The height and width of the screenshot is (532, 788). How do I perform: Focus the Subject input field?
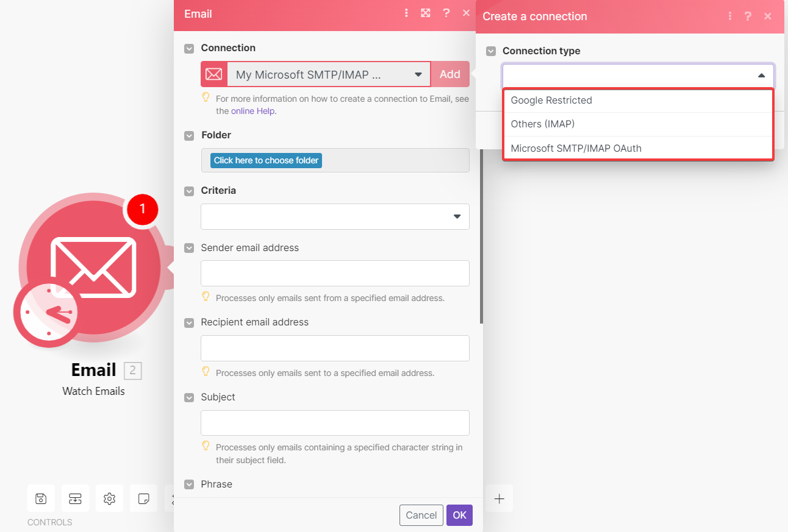click(335, 423)
